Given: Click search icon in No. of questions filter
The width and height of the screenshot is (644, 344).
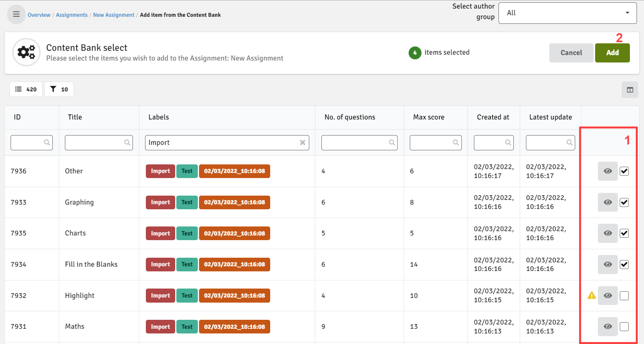Looking at the screenshot, I should pos(392,143).
